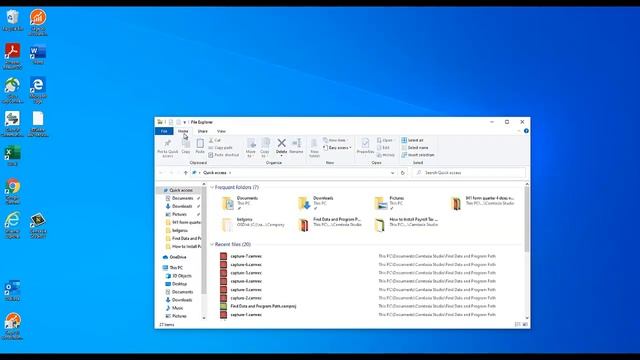
Task: Open the How to Install Payroll Tax folder
Action: [407, 224]
